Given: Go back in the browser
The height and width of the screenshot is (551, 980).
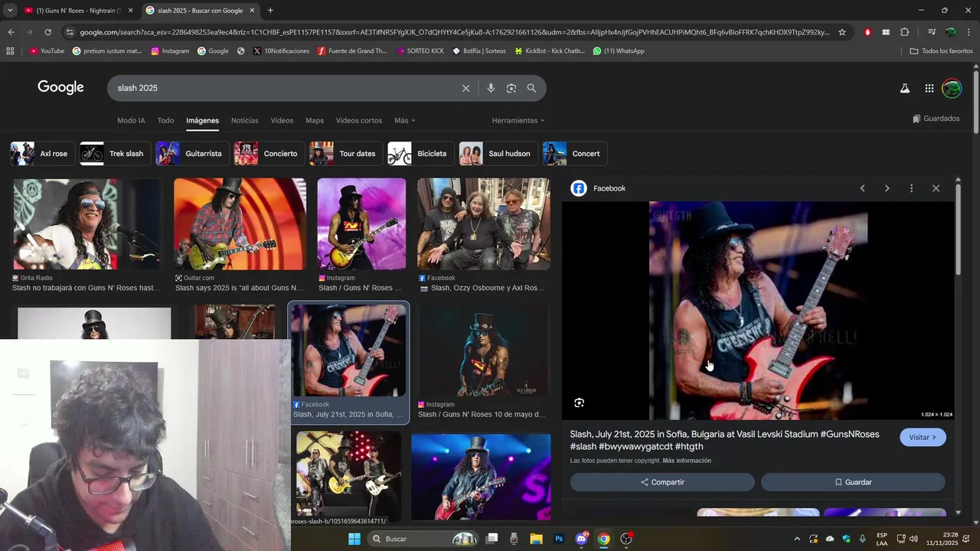Looking at the screenshot, I should 11,32.
